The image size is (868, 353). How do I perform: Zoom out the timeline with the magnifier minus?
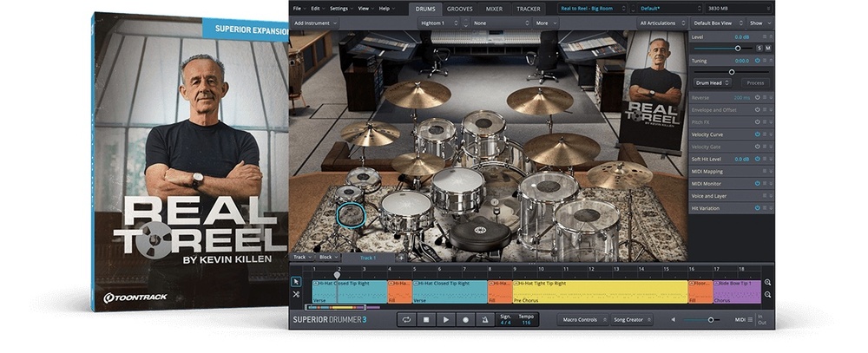coord(768,294)
